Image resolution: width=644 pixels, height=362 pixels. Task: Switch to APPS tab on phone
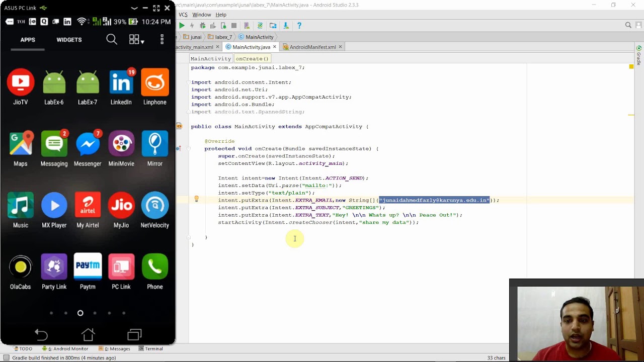28,40
